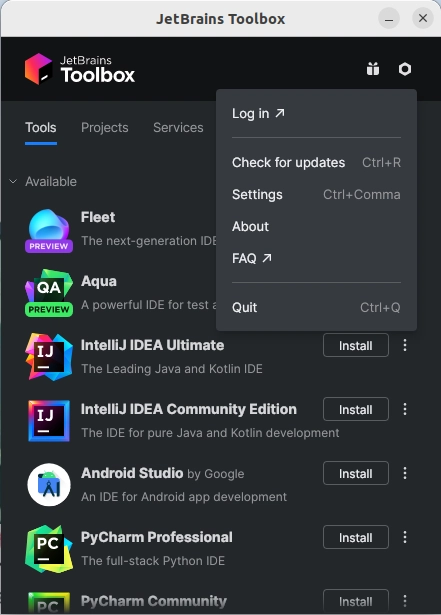Click the gift box icon
Viewport: 441px width, 615px height.
point(373,69)
